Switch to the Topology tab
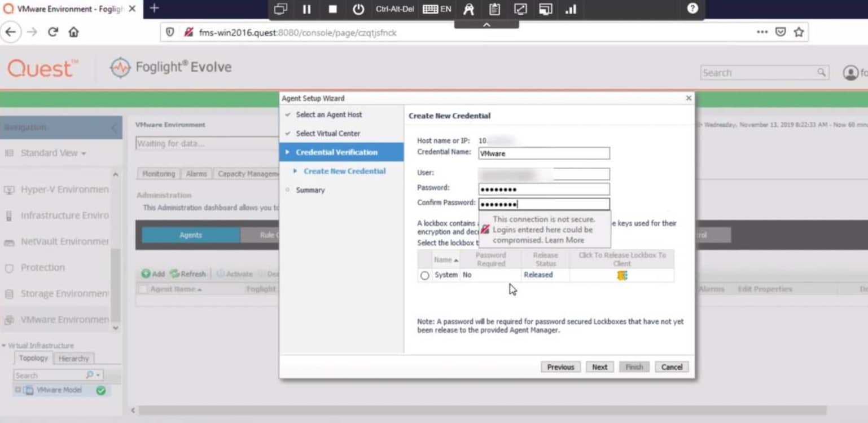The image size is (868, 423). [x=33, y=358]
